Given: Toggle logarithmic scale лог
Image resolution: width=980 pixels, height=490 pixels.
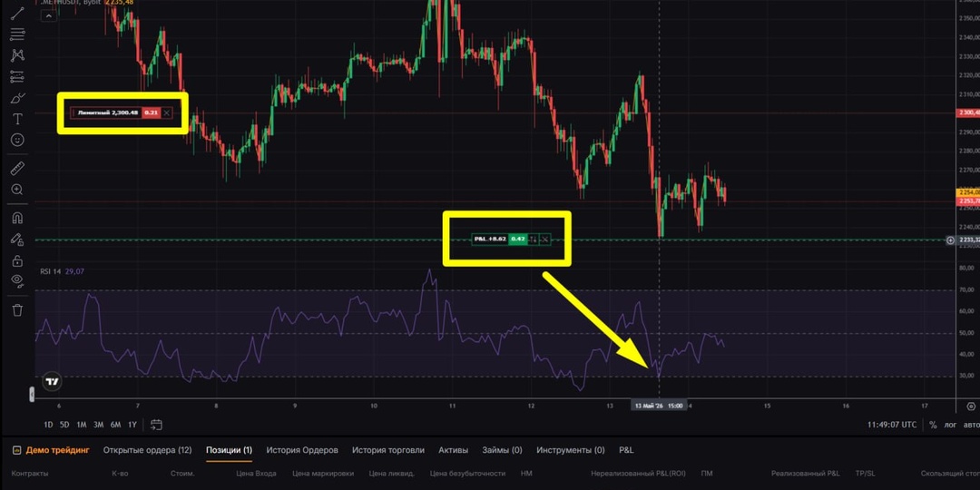Looking at the screenshot, I should pyautogui.click(x=950, y=425).
